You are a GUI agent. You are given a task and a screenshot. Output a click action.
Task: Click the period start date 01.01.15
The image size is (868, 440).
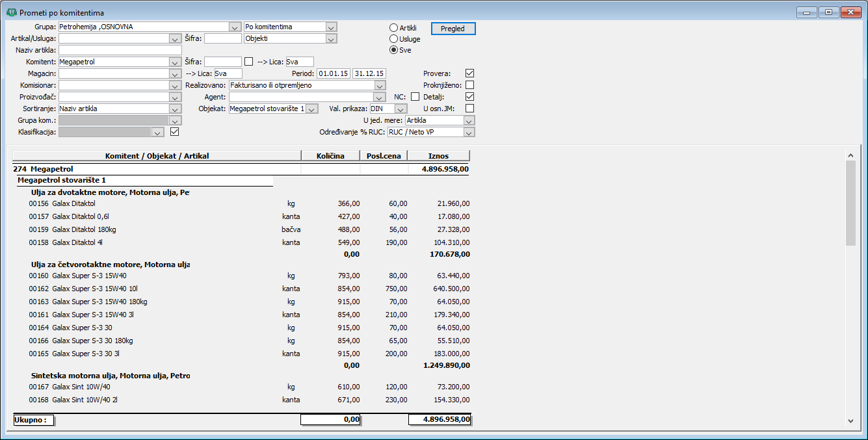click(334, 73)
